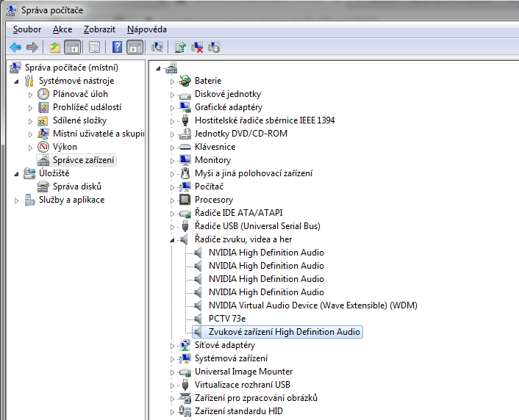Expand Řadiče USB (Universal Serial Bus)
The width and height of the screenshot is (519, 420).
[172, 227]
